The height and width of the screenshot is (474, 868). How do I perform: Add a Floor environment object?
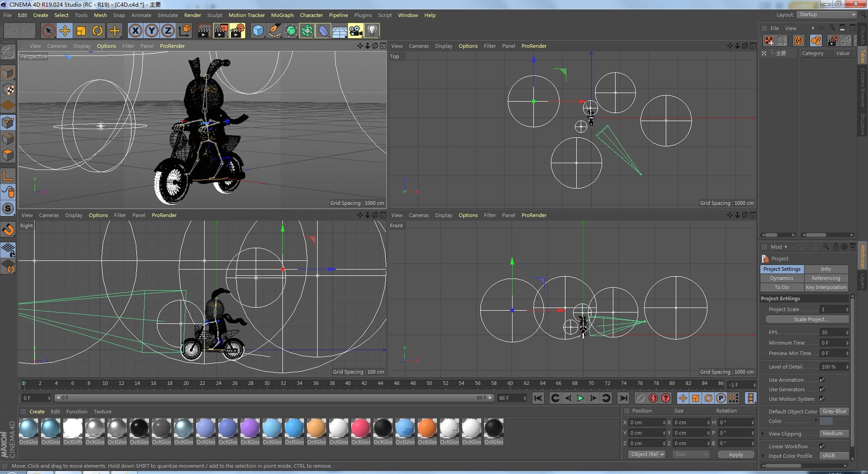pos(340,31)
